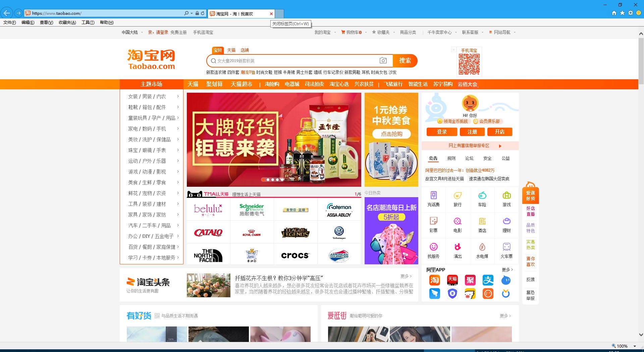Click the 火车票 train ticket icon
644x352 pixels.
[x=506, y=250]
